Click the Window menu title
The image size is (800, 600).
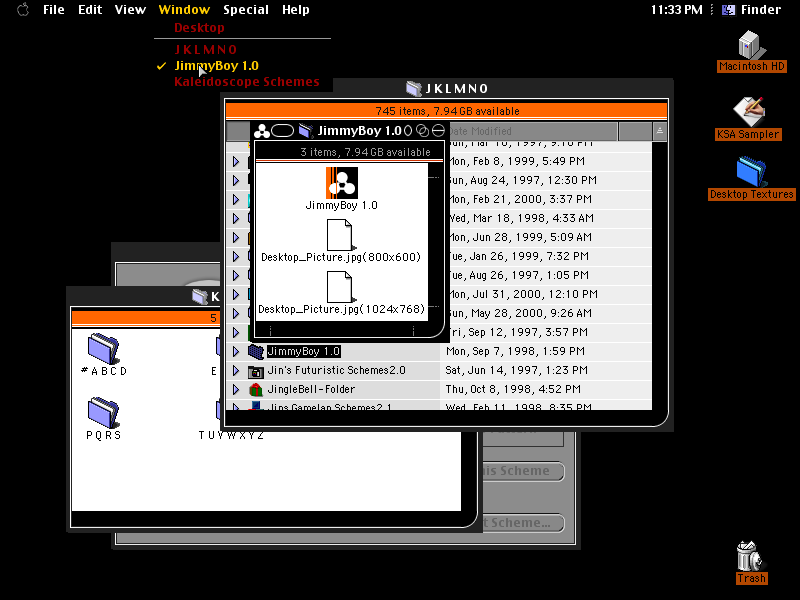184,10
